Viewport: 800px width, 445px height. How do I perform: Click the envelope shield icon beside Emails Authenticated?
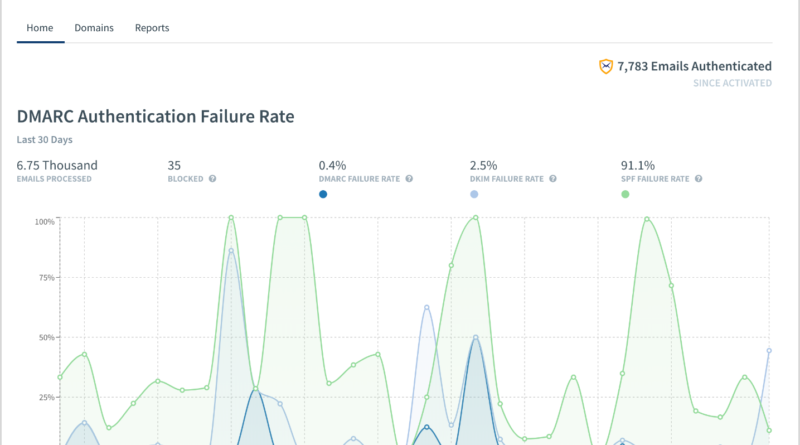tap(605, 66)
